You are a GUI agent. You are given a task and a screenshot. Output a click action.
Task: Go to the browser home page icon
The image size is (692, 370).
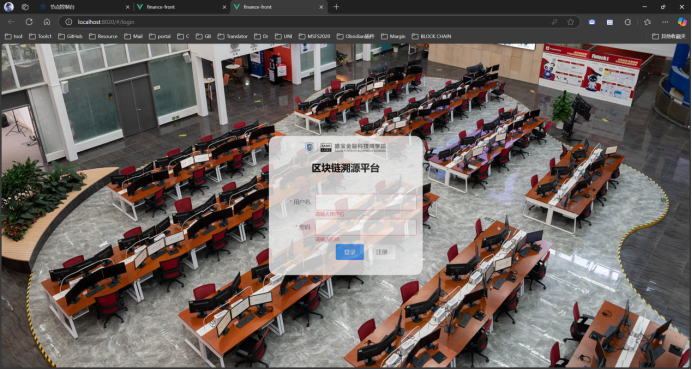47,22
